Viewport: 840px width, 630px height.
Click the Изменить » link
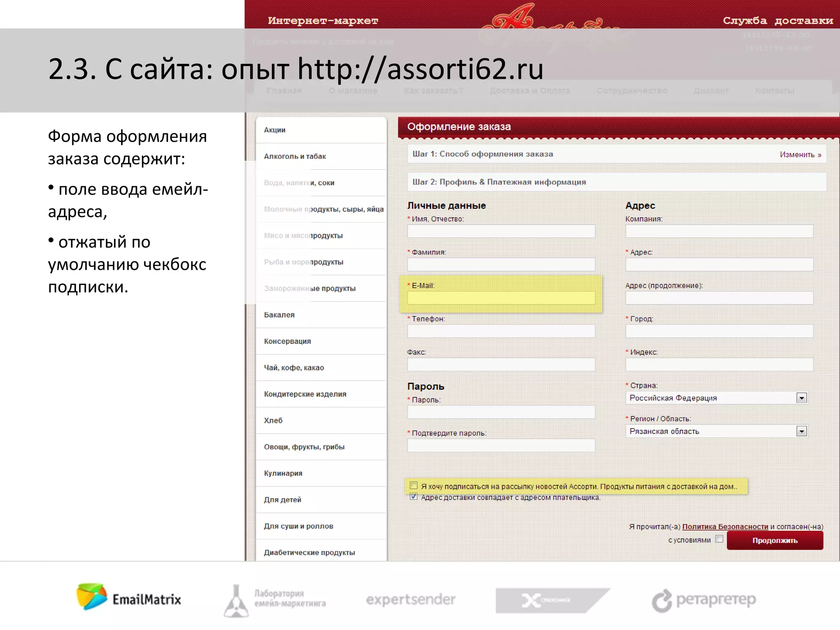801,155
